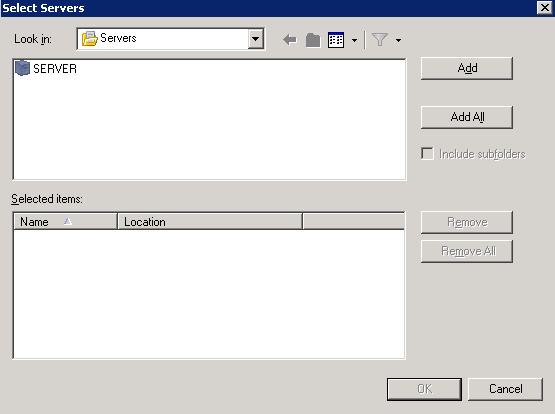555x414 pixels.
Task: Close the Select Servers dialog
Action: pos(544,7)
